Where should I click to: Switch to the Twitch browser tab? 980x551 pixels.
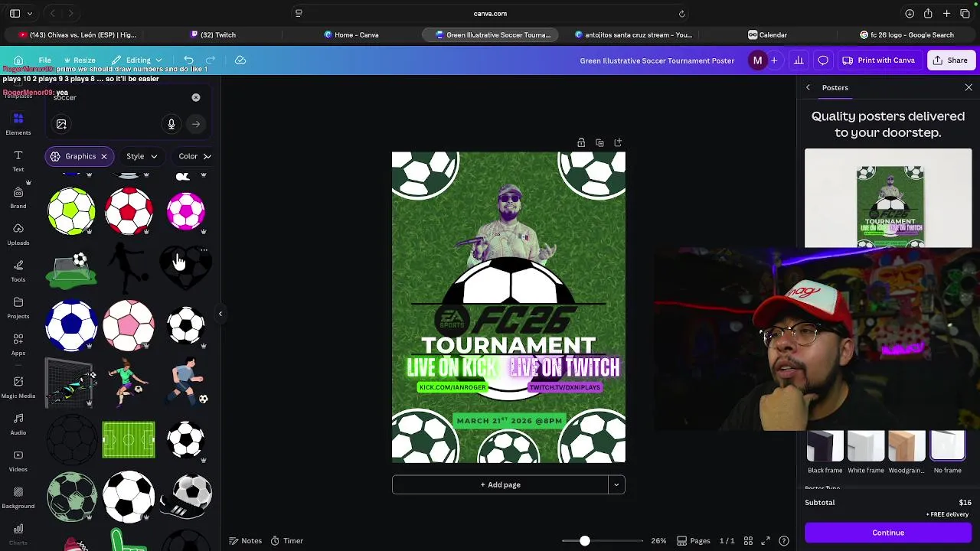(213, 34)
